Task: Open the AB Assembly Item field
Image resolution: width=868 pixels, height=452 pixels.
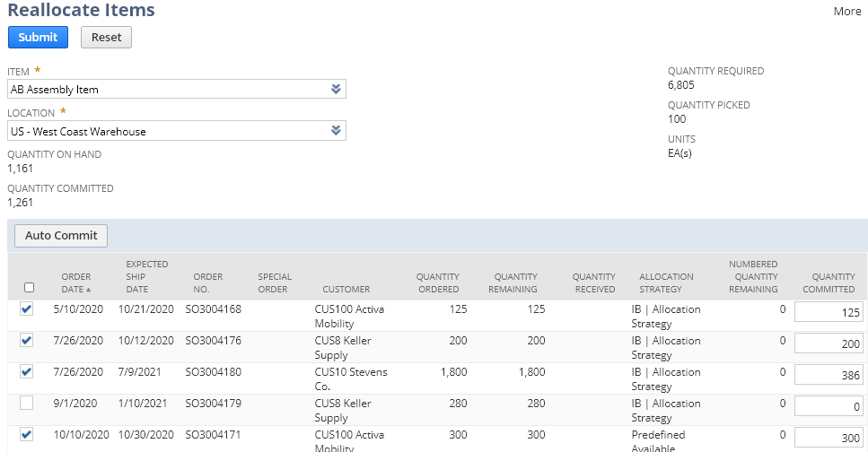Action: 166,90
